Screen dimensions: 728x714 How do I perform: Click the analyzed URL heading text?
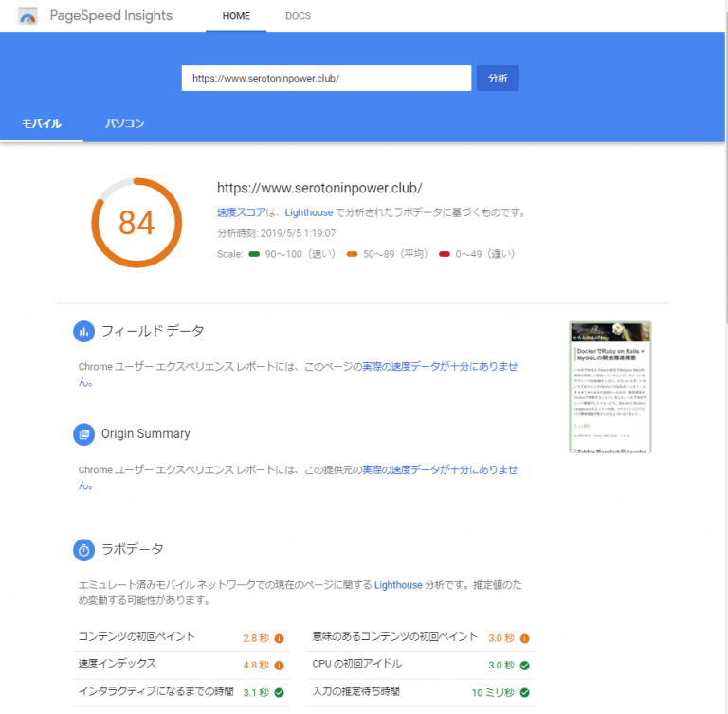click(x=319, y=188)
